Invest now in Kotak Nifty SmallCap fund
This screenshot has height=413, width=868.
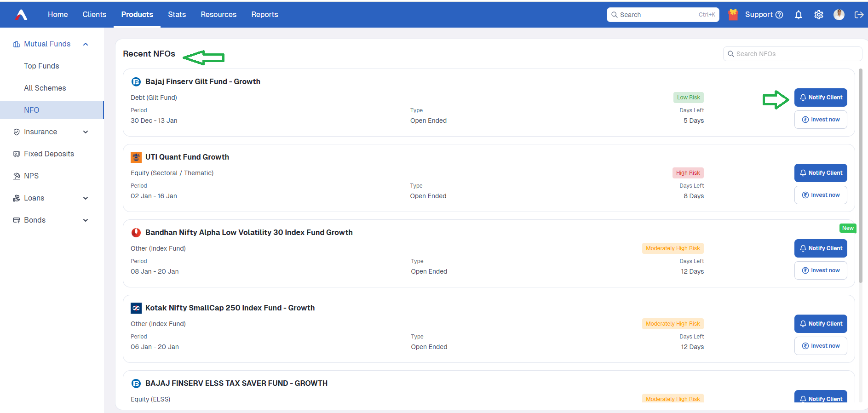(x=821, y=346)
